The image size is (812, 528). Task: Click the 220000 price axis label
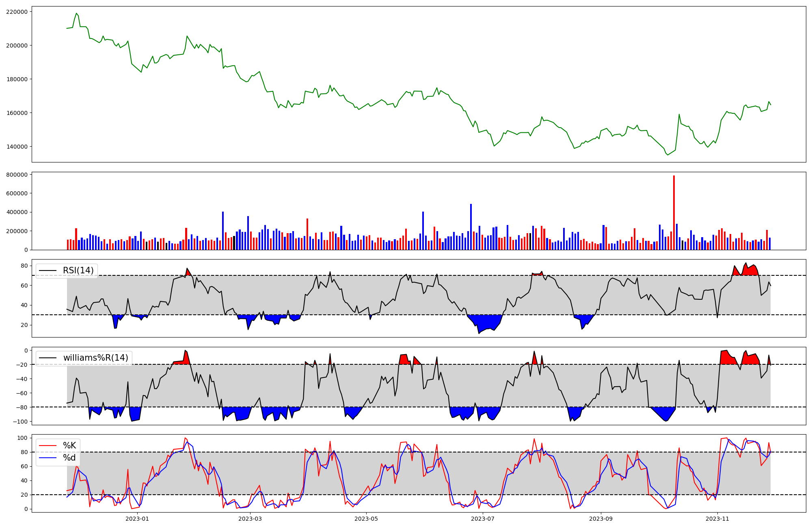click(x=17, y=12)
